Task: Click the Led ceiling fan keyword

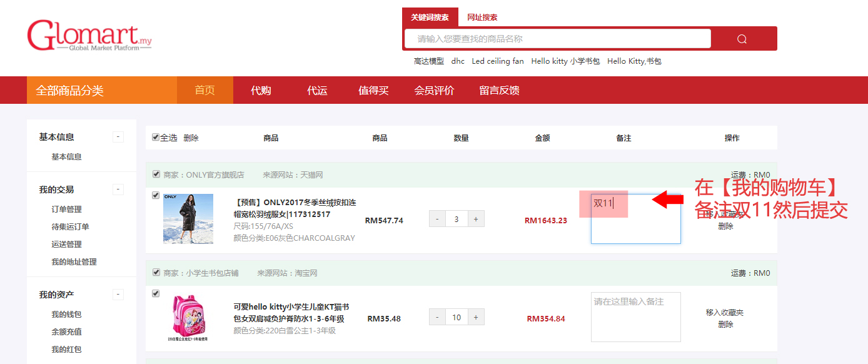Action: point(498,61)
